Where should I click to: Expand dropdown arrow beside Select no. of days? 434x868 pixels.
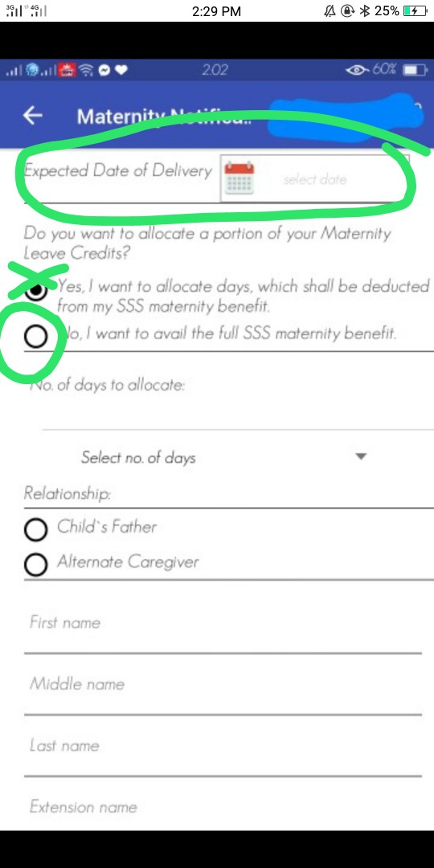tap(361, 457)
